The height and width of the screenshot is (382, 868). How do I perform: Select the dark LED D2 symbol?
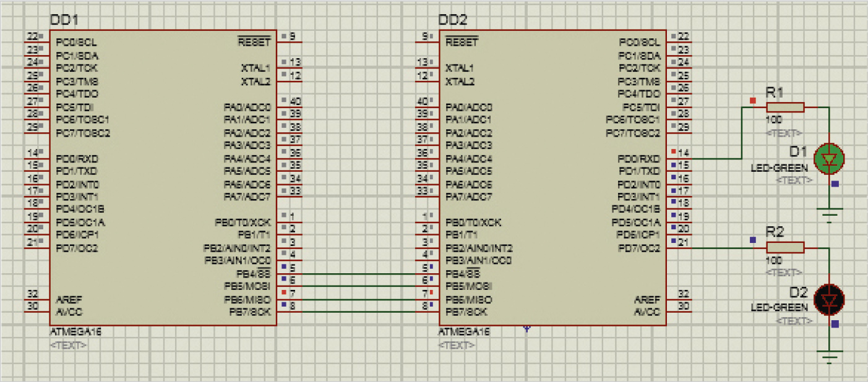(x=829, y=299)
